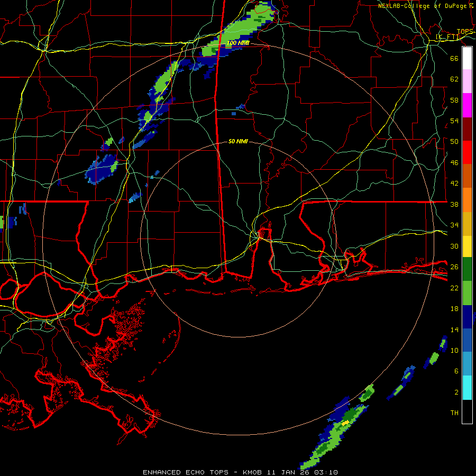The image size is (476, 476).
Task: Click the legend value '30'
Action: tap(454, 246)
